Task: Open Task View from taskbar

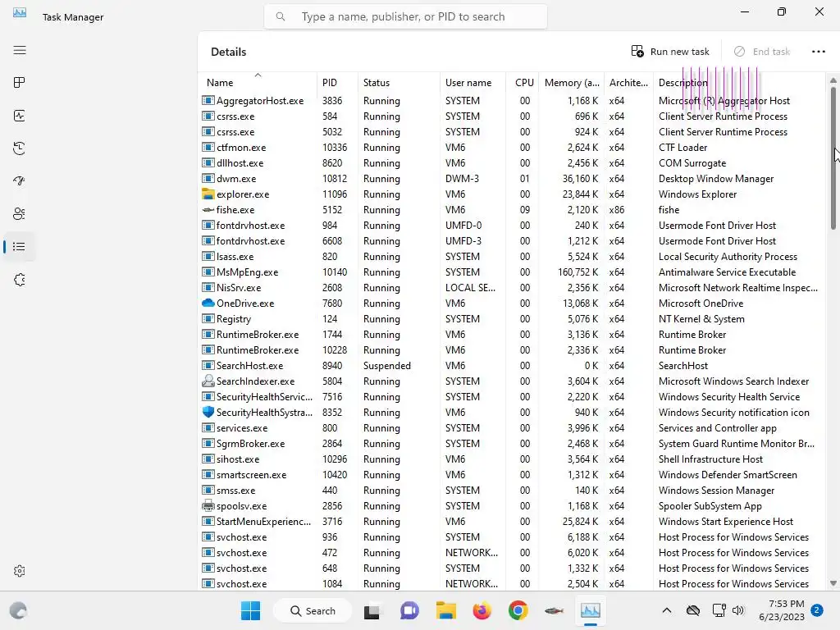Action: click(x=372, y=610)
